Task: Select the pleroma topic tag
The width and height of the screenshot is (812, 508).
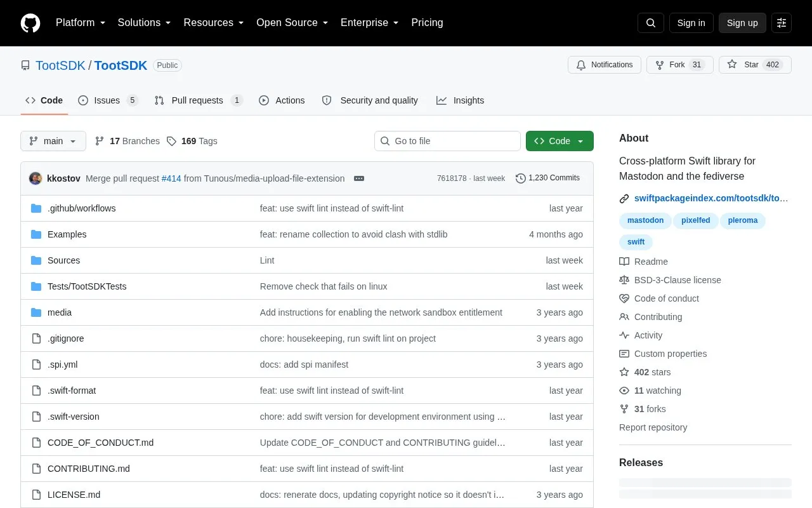Action: [743, 220]
